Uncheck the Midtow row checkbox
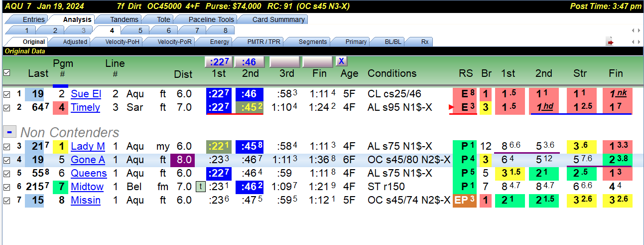The height and width of the screenshot is (245, 644). click(6, 187)
